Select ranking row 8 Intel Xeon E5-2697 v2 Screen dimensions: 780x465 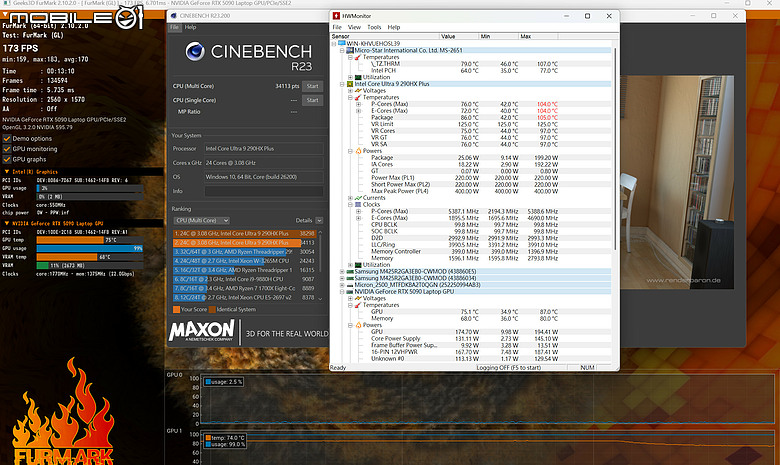click(244, 297)
